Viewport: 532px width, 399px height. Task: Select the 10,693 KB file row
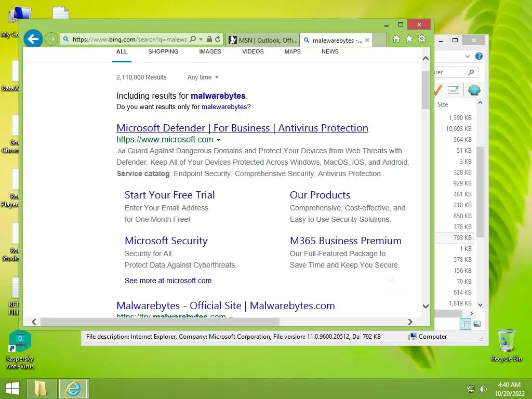[x=455, y=129]
